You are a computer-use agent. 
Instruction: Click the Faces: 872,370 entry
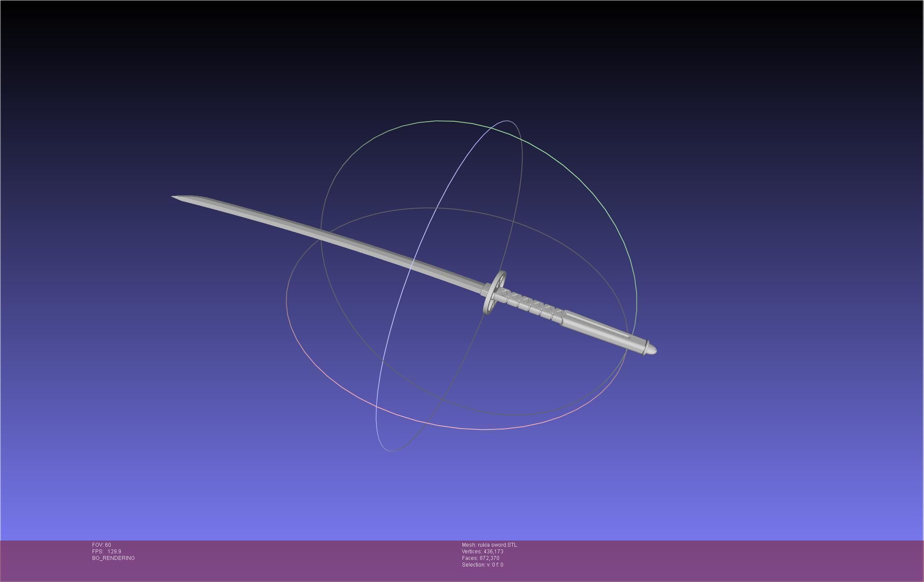tap(481, 558)
